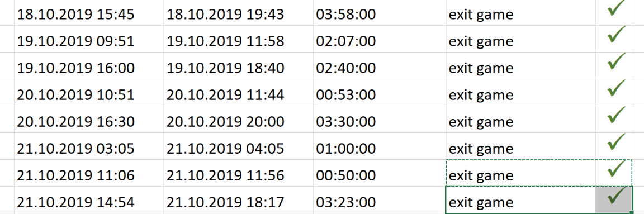
Task: Select duration cell 03:23:00
Action: (380, 200)
